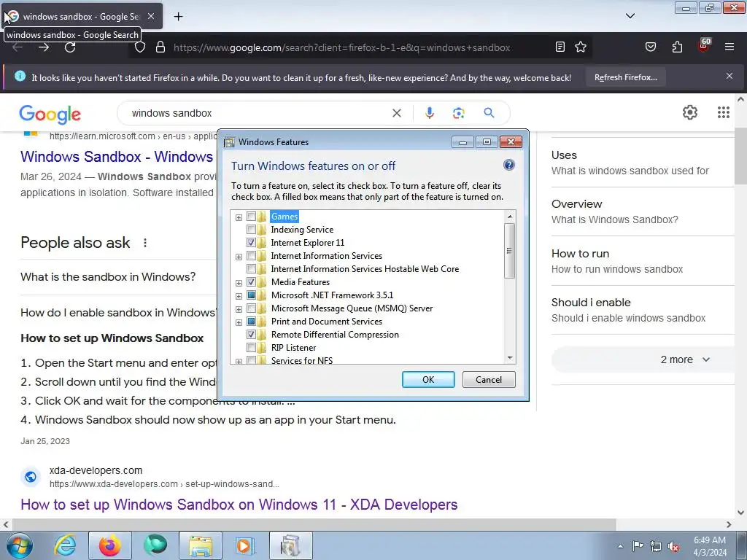Bookmark this page with the star icon

coord(580,47)
